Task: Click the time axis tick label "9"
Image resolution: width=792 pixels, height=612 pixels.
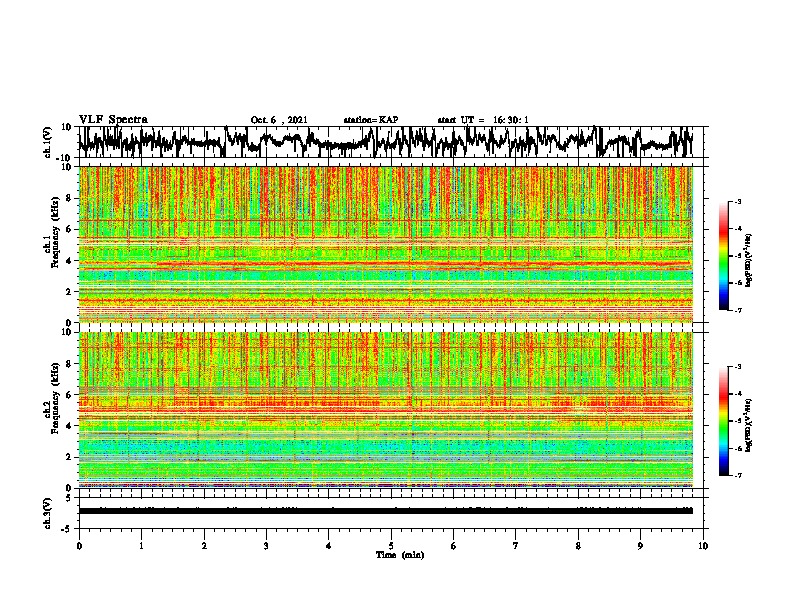Action: coord(640,546)
